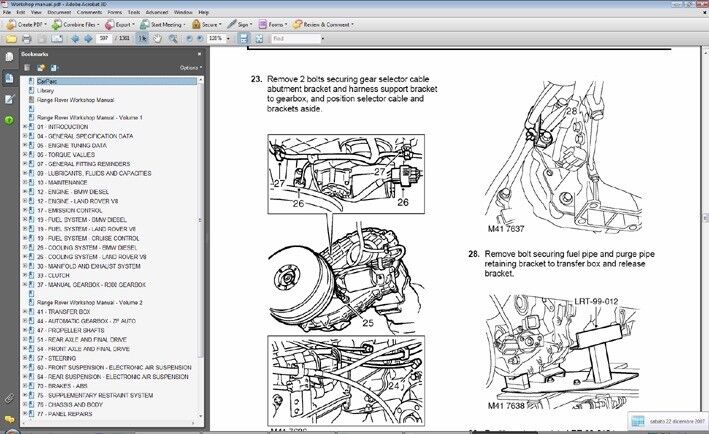Click the Pages panel sidebar icon
This screenshot has width=709, height=434.
9,57
